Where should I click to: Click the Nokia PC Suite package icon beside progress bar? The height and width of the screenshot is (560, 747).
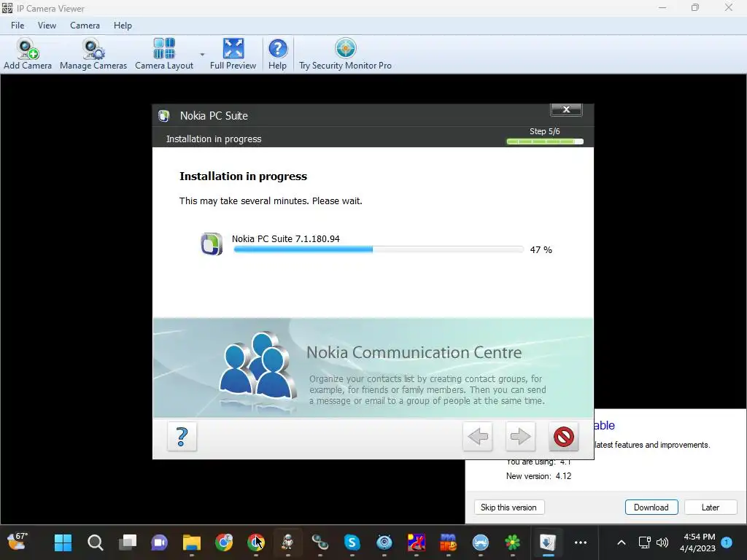[x=212, y=244]
